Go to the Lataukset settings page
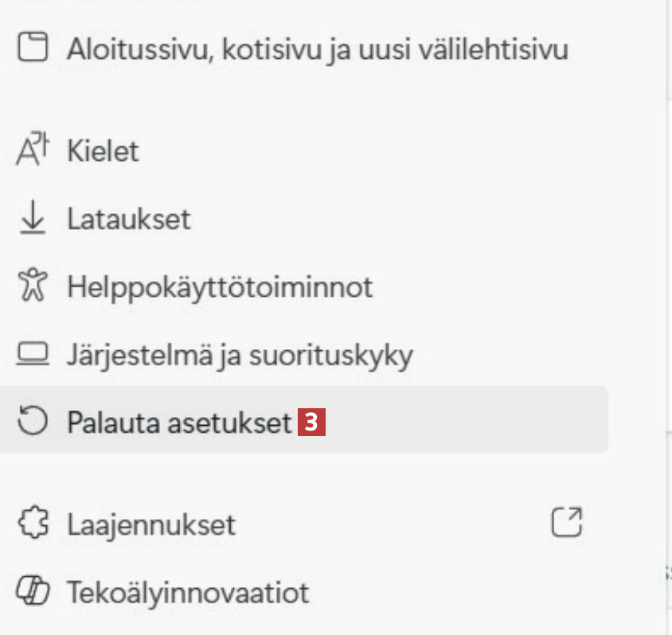The width and height of the screenshot is (672, 635). click(129, 219)
